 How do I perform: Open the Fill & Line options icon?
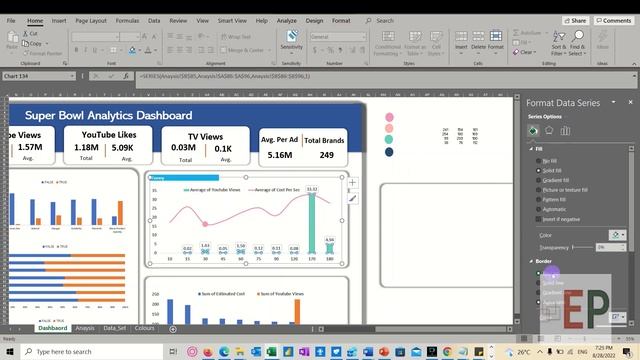[x=533, y=131]
